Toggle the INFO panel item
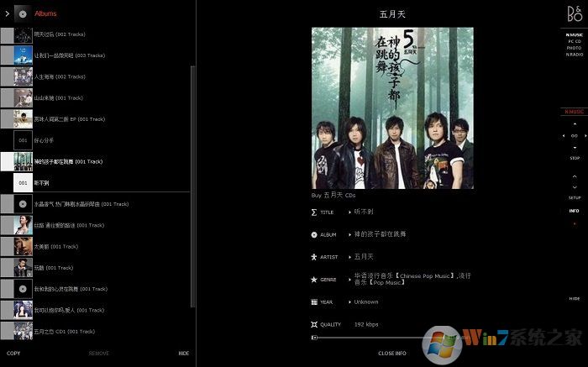This screenshot has height=367, width=588. (x=575, y=211)
